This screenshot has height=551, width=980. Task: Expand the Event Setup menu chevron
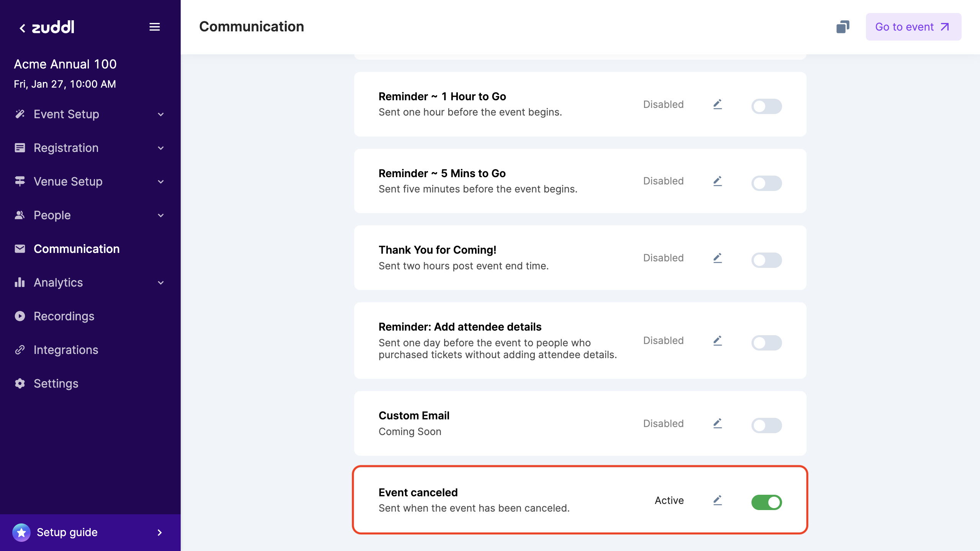[161, 114]
